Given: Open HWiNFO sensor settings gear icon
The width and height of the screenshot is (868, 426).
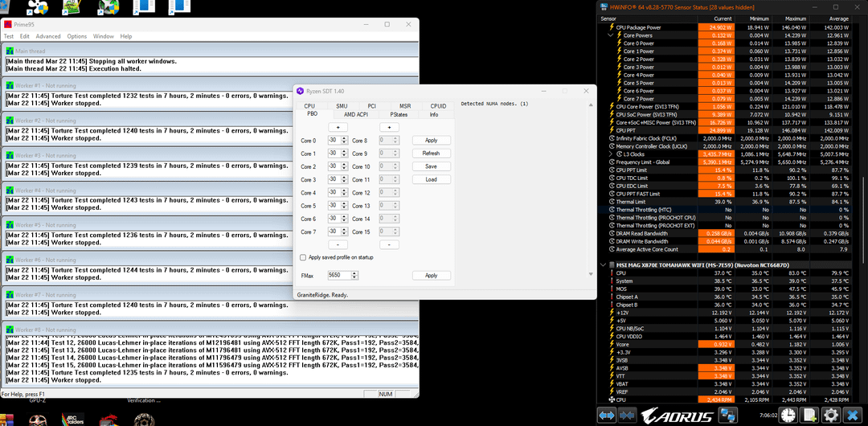Looking at the screenshot, I should point(831,416).
